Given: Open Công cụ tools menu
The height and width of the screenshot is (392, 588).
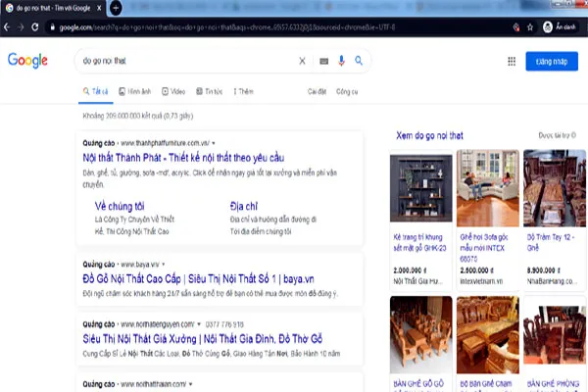Looking at the screenshot, I should 347,91.
